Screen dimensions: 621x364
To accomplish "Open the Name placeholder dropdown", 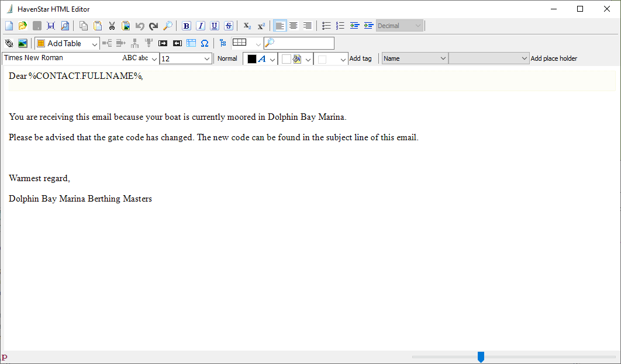I will (x=415, y=58).
